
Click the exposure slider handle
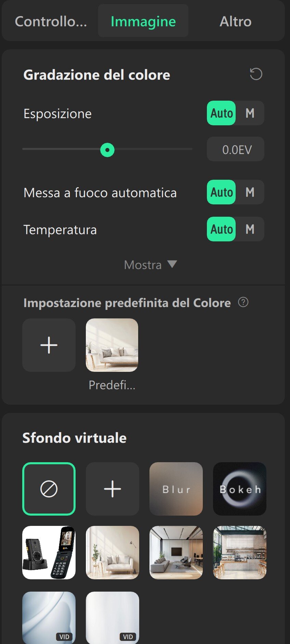pos(107,150)
